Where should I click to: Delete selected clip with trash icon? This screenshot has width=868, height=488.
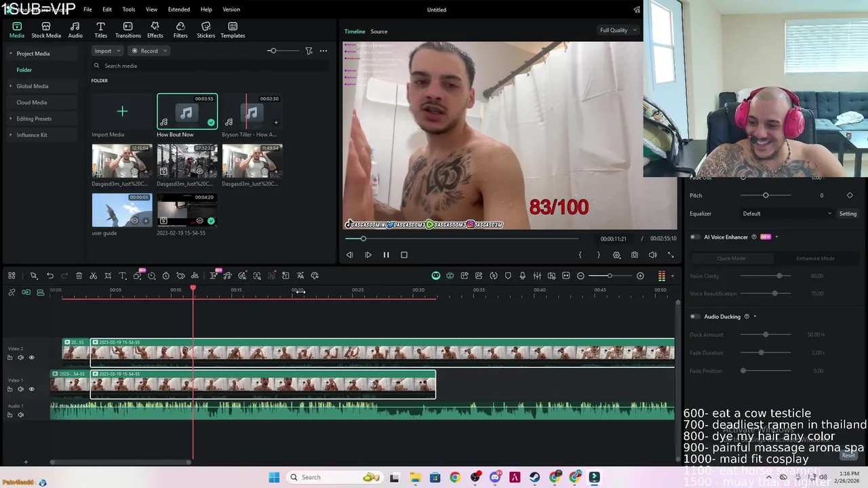click(79, 276)
